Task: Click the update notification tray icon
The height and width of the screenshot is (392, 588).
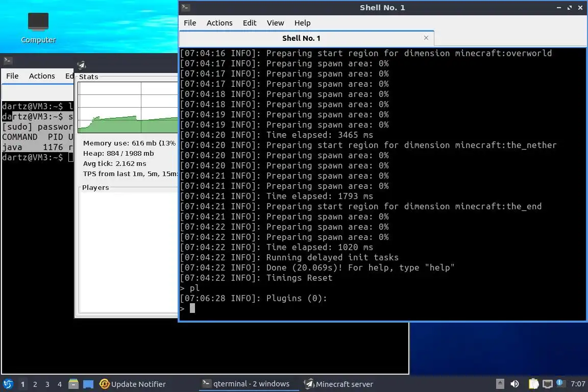Action: click(560, 383)
